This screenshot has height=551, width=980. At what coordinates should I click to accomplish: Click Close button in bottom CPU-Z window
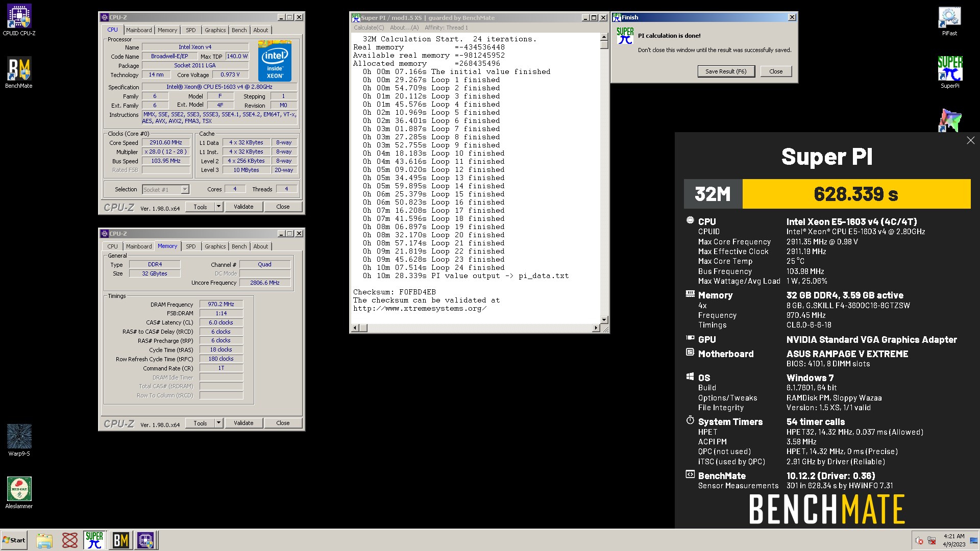click(283, 423)
